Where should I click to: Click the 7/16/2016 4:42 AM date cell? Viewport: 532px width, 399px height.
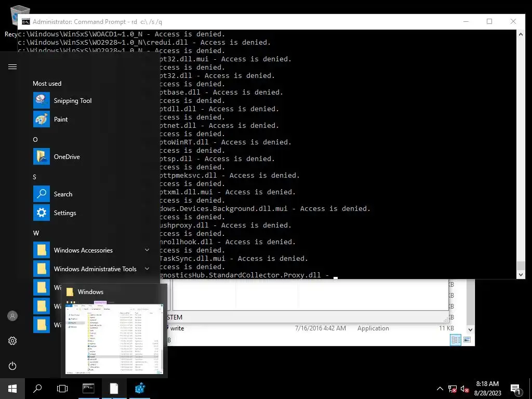point(320,328)
